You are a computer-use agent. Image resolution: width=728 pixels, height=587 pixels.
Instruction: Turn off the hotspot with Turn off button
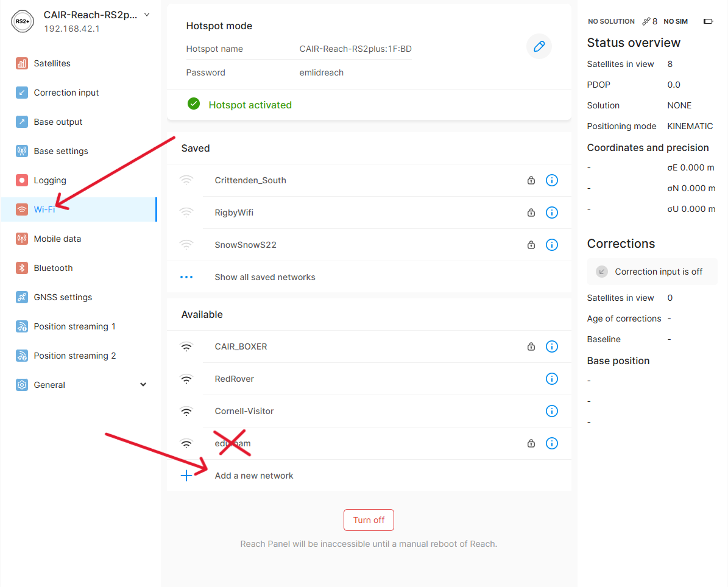tap(369, 520)
